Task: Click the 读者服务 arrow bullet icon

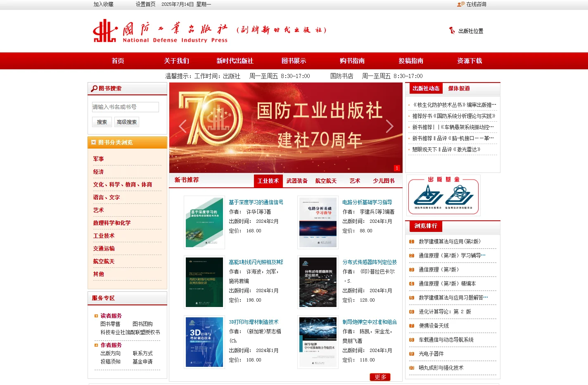Action: click(x=96, y=316)
